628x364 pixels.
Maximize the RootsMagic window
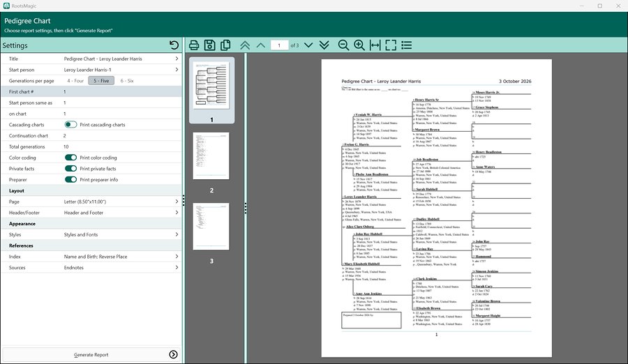(599, 6)
